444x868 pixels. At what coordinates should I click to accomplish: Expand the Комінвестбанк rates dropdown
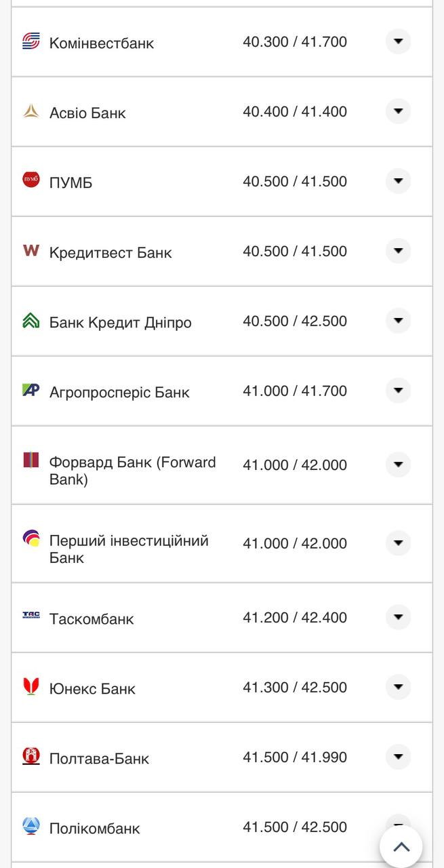398,41
